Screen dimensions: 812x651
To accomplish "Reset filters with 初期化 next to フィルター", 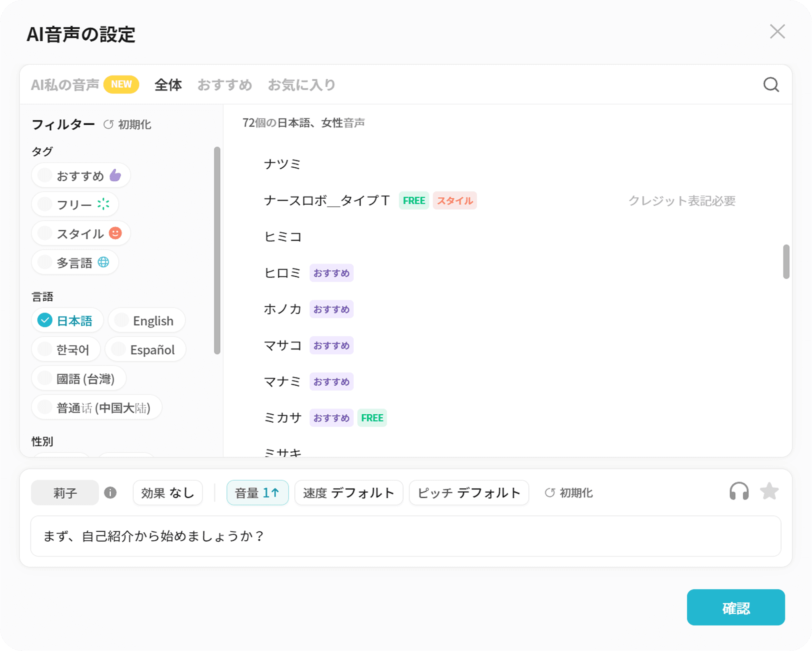I will (128, 125).
